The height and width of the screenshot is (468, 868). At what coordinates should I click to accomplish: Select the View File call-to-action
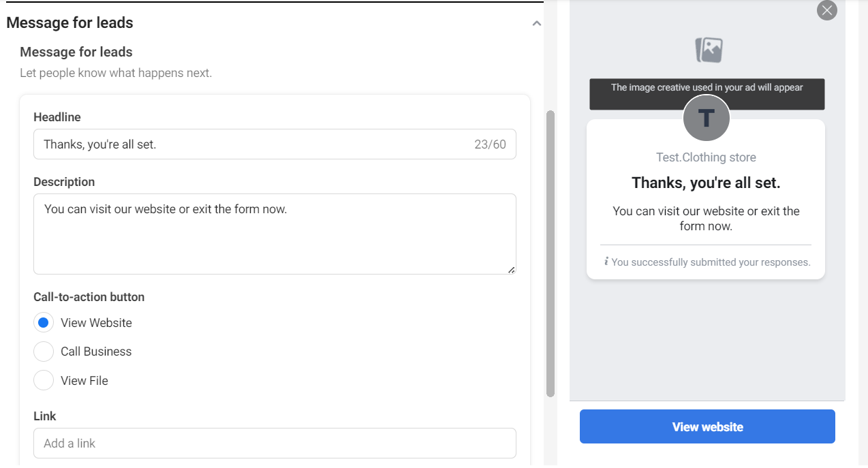tap(43, 380)
